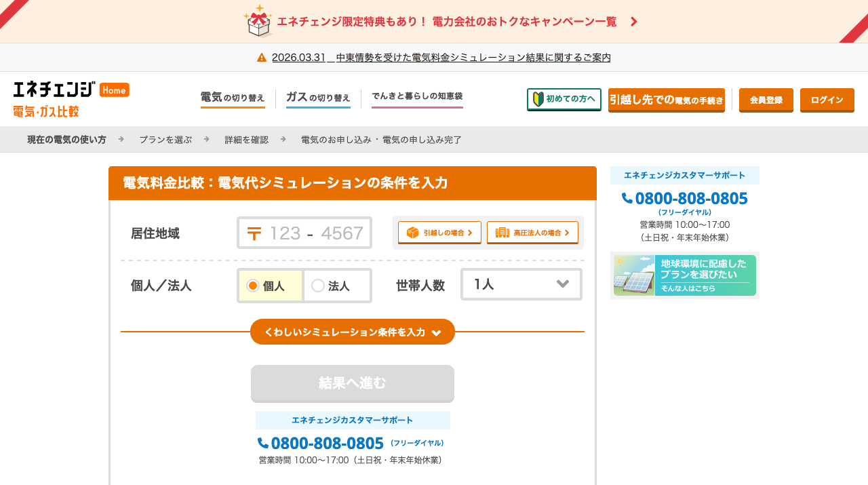The image size is (868, 485).
Task: Click the household dropdown arrow
Action: coord(562,284)
